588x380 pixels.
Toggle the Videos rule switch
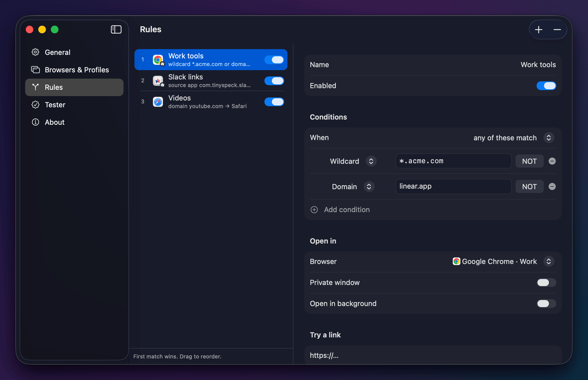pos(274,102)
